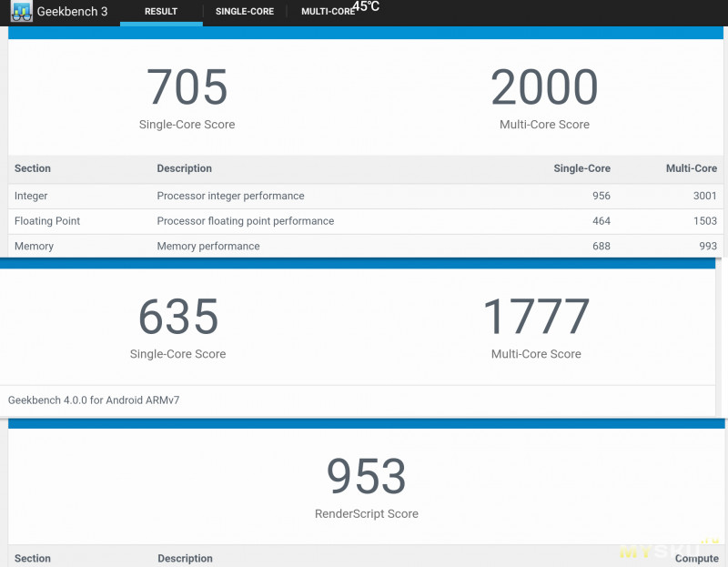Click the Integer multi-core value 3001

(x=703, y=196)
